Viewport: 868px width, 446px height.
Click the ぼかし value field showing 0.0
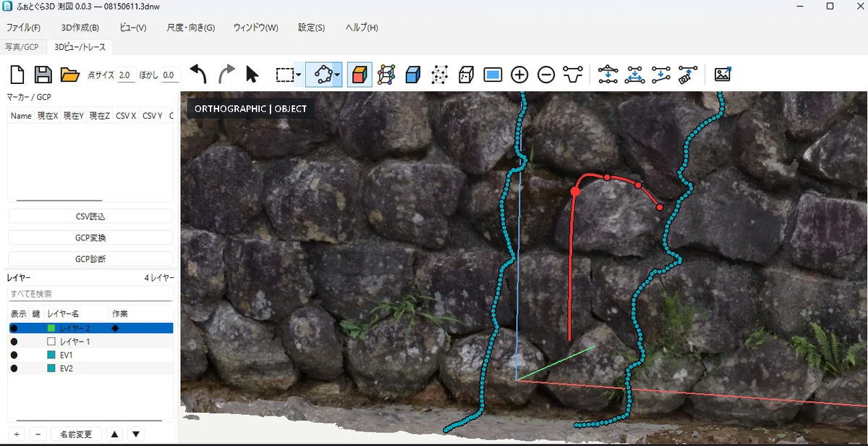[x=170, y=75]
